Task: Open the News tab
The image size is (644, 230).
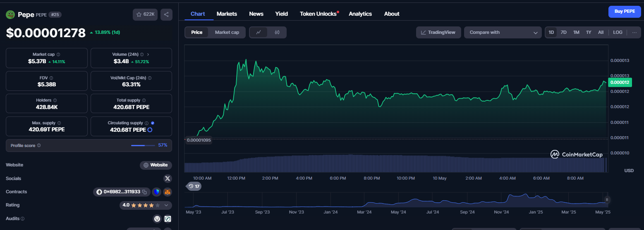Action: pos(256,14)
